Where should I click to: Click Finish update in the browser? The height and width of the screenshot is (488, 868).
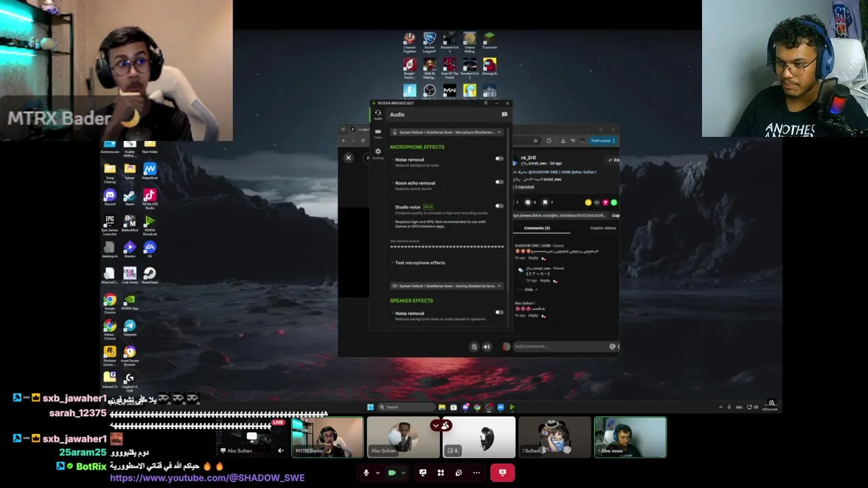point(602,141)
